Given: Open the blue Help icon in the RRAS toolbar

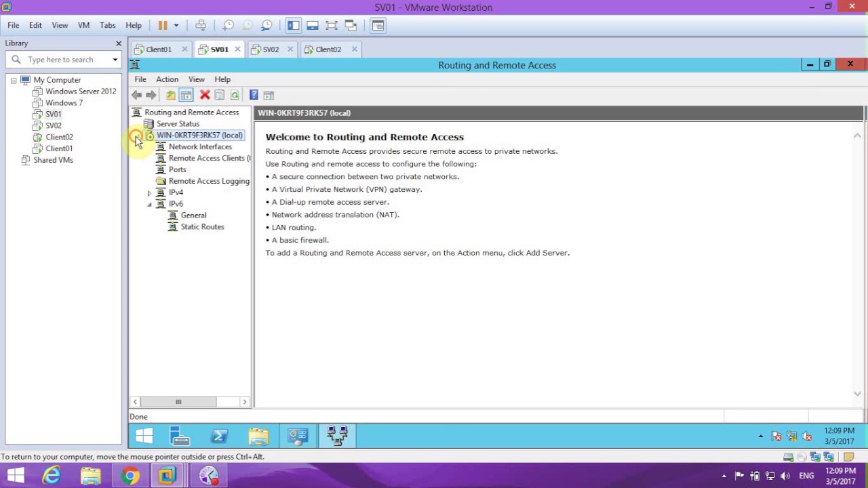Looking at the screenshot, I should [254, 95].
